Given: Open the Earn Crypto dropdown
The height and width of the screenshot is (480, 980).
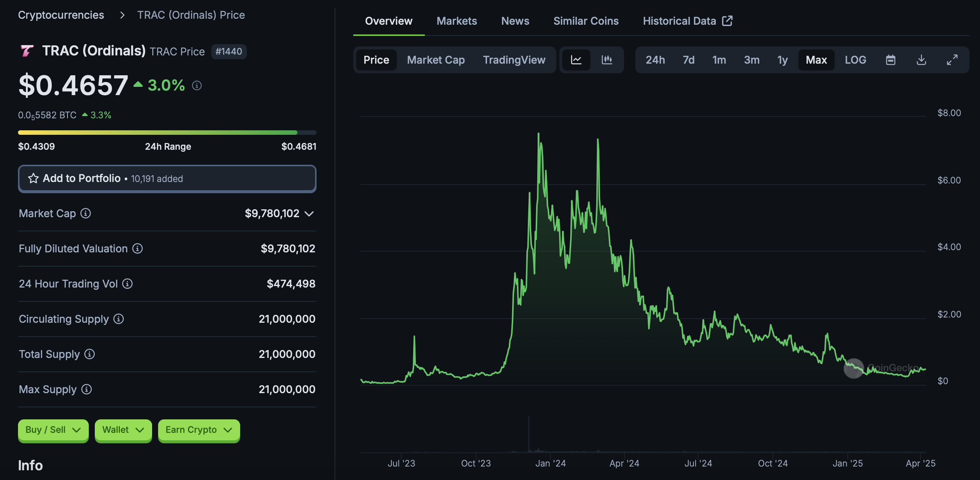Looking at the screenshot, I should pos(199,430).
